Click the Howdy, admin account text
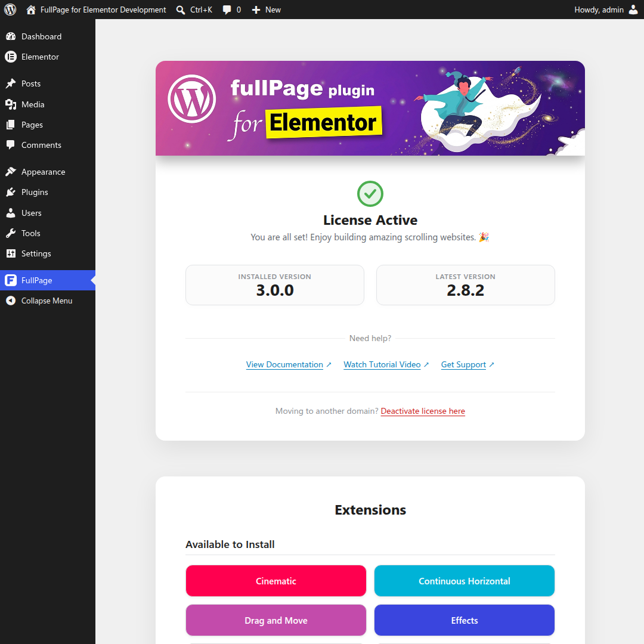This screenshot has width=644, height=644. point(599,10)
